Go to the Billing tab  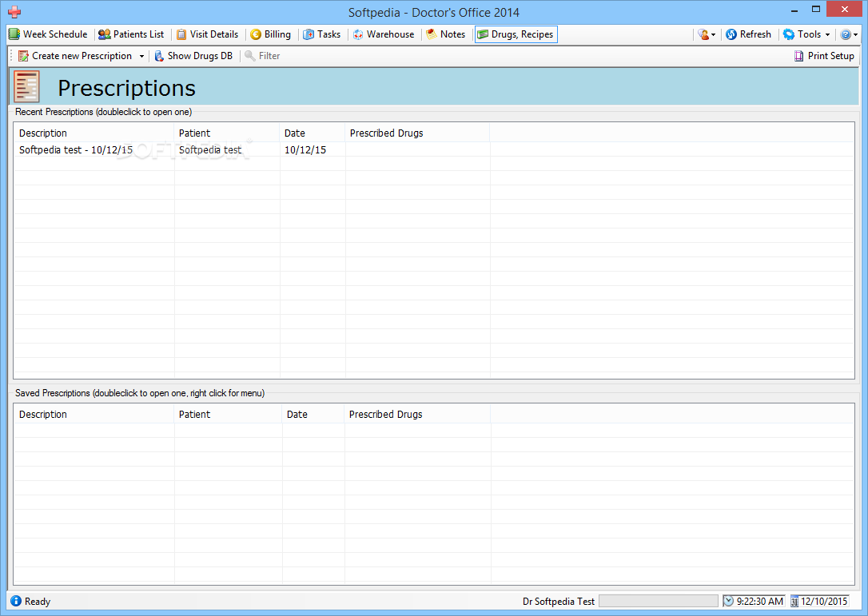(271, 34)
